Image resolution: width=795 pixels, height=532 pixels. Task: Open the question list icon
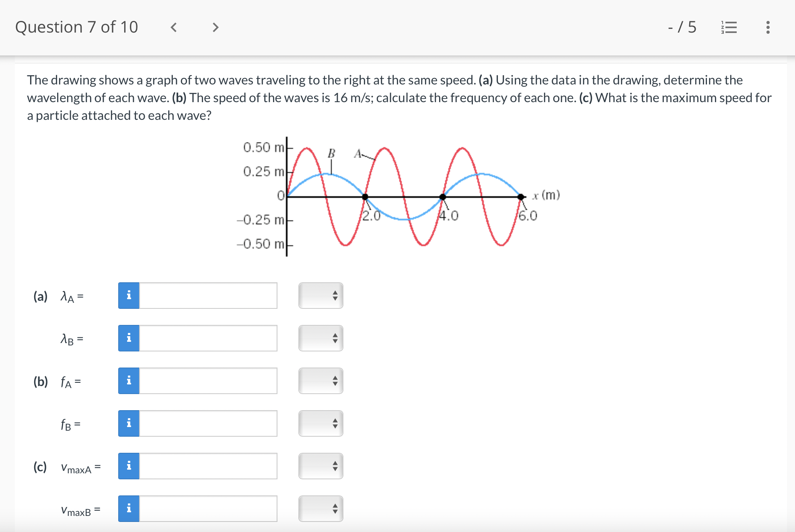click(729, 27)
